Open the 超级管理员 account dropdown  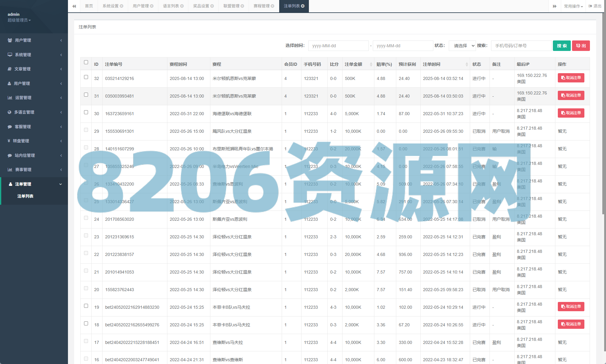(x=19, y=20)
